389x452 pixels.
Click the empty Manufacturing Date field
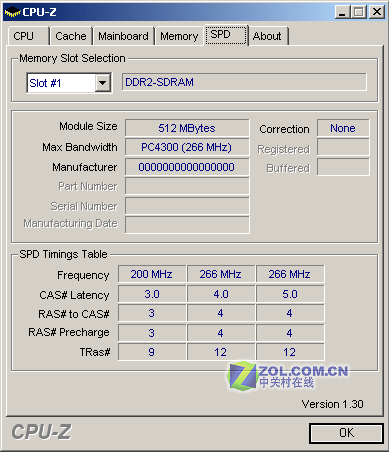coord(187,225)
